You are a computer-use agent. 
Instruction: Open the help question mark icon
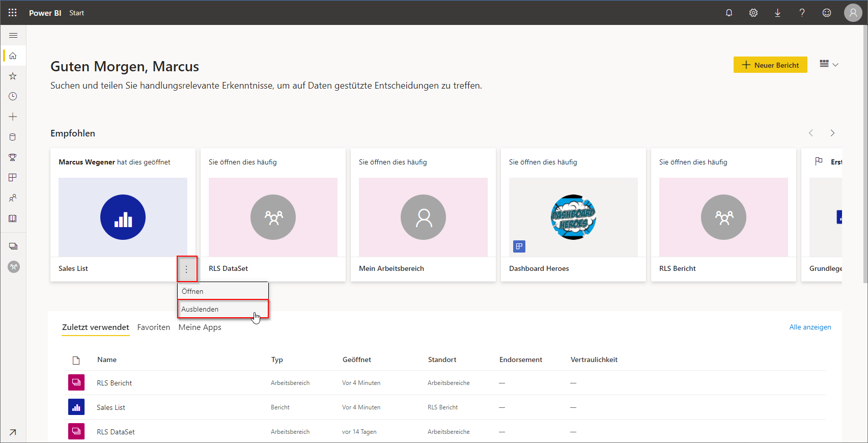pyautogui.click(x=802, y=13)
